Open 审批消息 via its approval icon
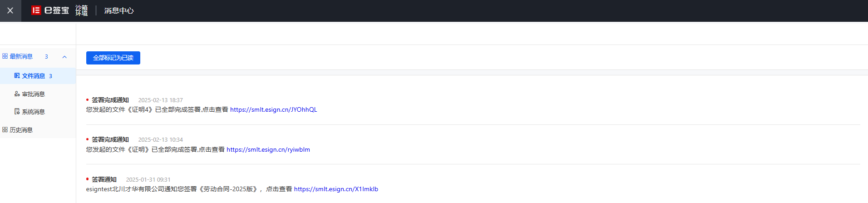The height and width of the screenshot is (203, 868). click(17, 94)
